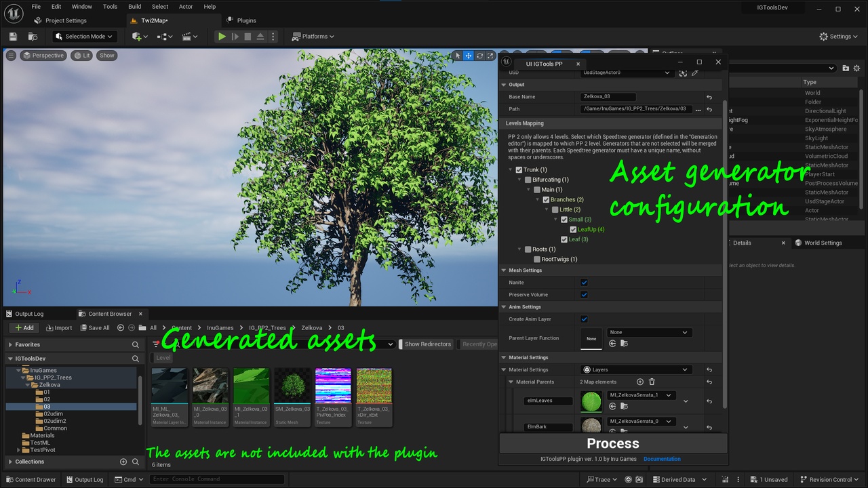Viewport: 868px width, 488px height.
Task: Open Outliner settings gear icon
Action: point(856,68)
